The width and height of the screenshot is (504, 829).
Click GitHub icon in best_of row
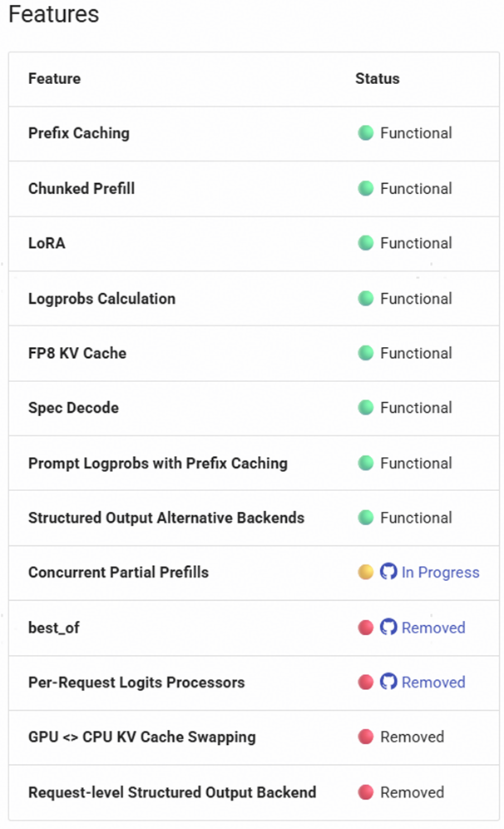[388, 628]
